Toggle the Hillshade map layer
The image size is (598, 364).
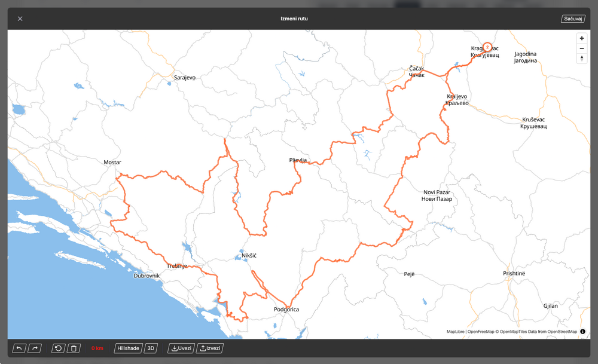[x=128, y=348]
